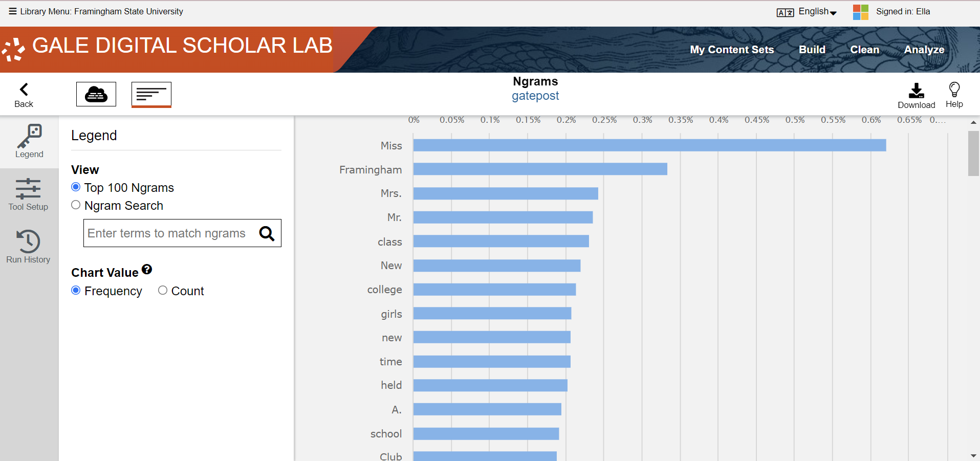Image resolution: width=980 pixels, height=461 pixels.
Task: Open Tool Setup sliders icon
Action: tap(28, 189)
